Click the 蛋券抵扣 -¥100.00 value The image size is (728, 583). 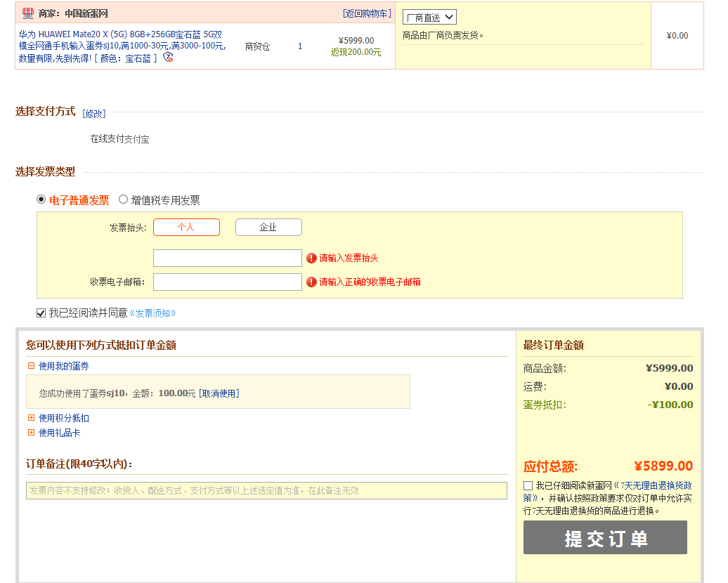670,405
